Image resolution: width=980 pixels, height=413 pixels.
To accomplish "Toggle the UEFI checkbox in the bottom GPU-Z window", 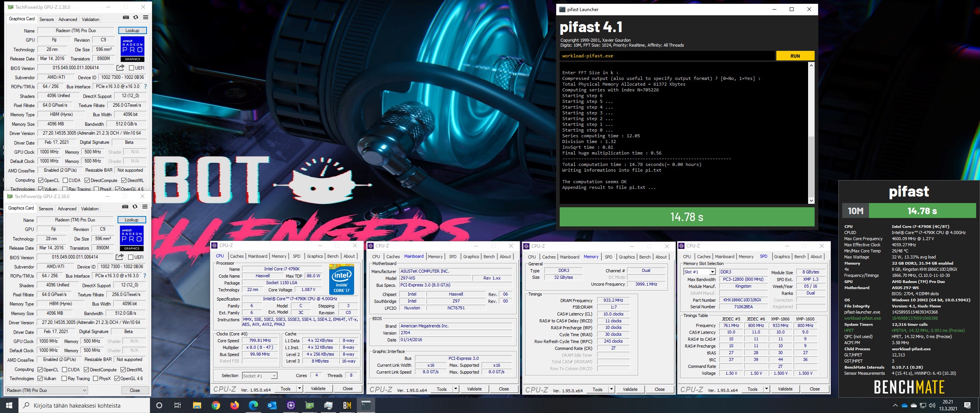I will pos(131,257).
